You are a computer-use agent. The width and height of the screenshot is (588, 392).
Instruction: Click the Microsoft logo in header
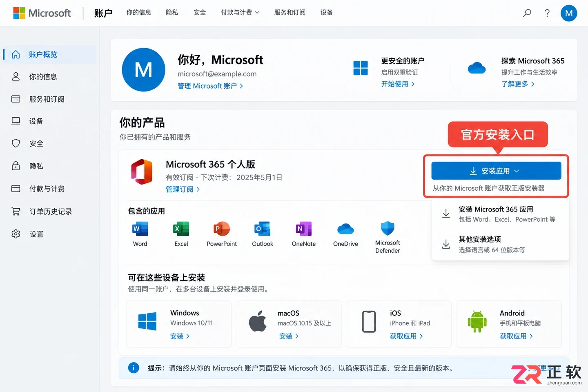pos(42,13)
